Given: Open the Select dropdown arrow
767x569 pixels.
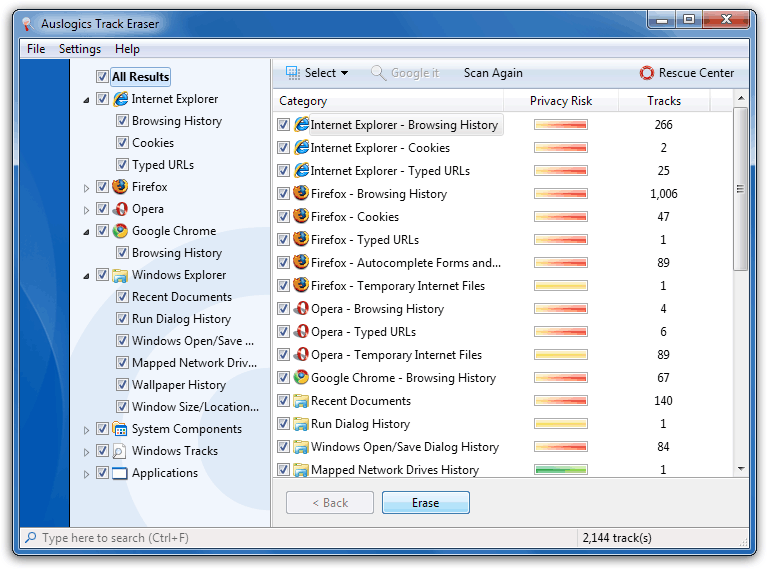Looking at the screenshot, I should [344, 73].
